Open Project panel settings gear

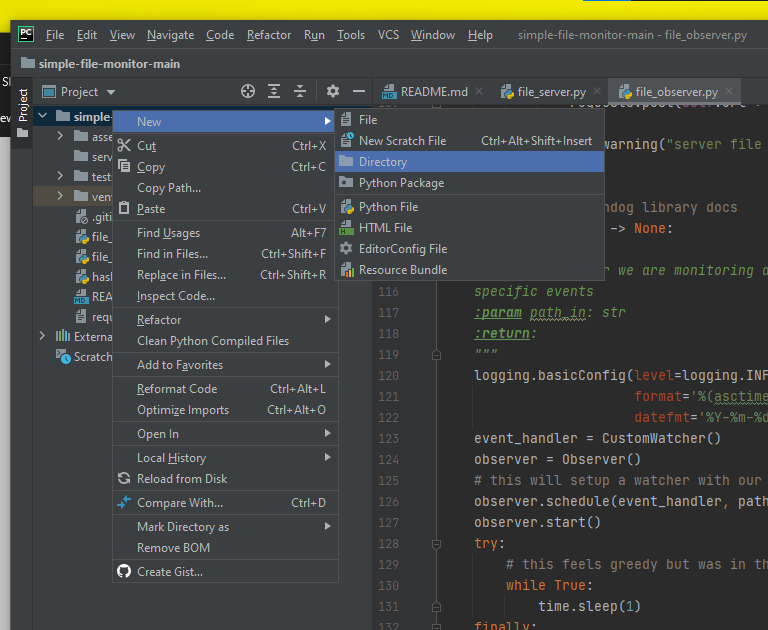click(x=333, y=91)
